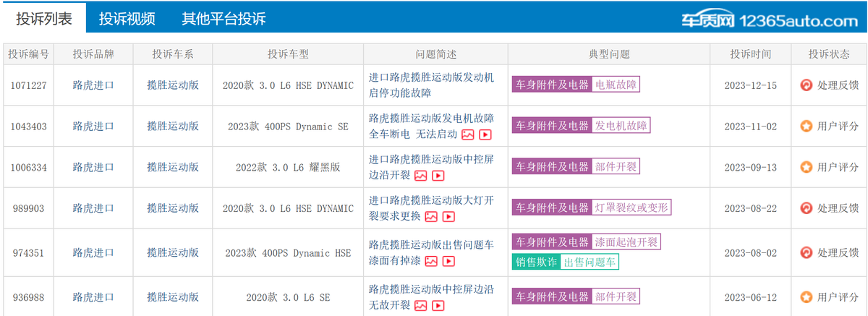
Task: Open image icon for complaint 936988
Action: click(x=421, y=305)
